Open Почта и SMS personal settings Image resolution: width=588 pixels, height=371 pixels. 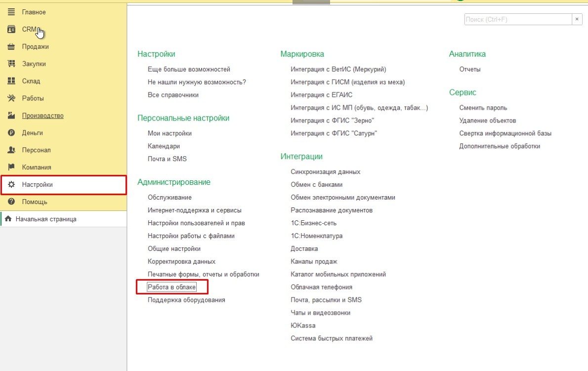coord(167,159)
